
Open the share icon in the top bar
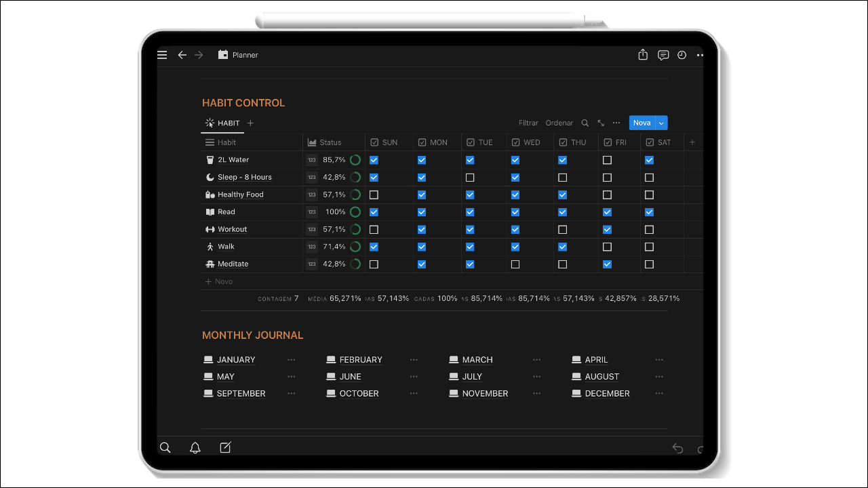tap(642, 55)
